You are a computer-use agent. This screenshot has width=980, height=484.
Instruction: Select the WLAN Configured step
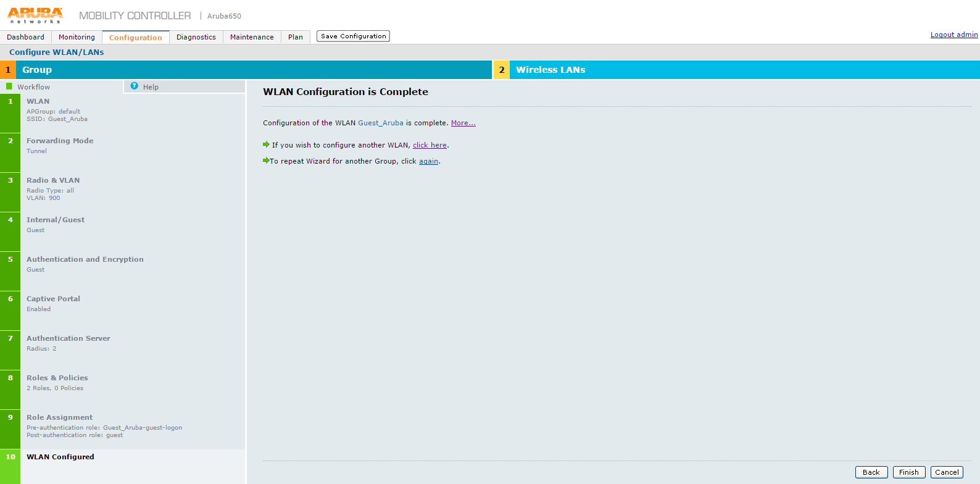pyautogui.click(x=123, y=467)
